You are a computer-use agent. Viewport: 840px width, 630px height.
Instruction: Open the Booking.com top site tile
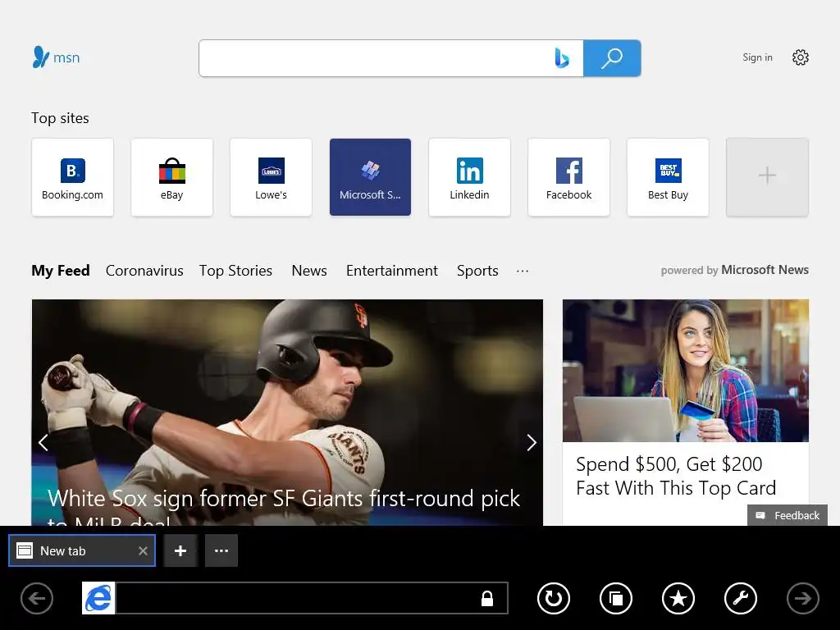tap(72, 177)
